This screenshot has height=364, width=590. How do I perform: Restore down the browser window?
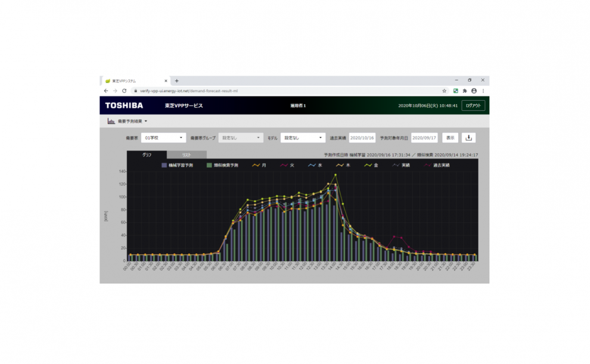pos(470,80)
